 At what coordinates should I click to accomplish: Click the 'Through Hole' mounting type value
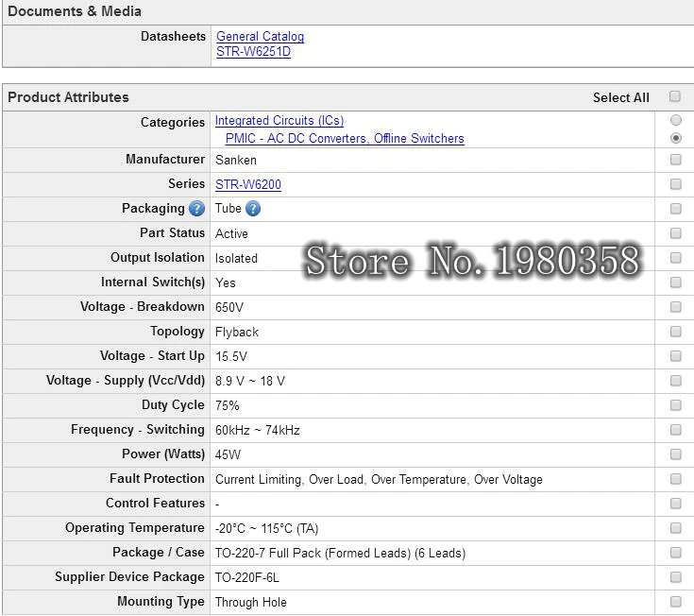[251, 602]
